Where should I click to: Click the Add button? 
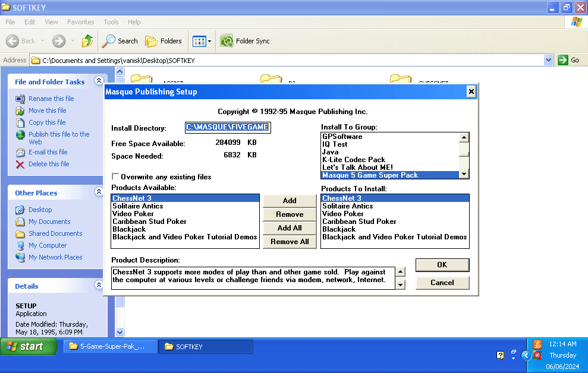tap(290, 201)
